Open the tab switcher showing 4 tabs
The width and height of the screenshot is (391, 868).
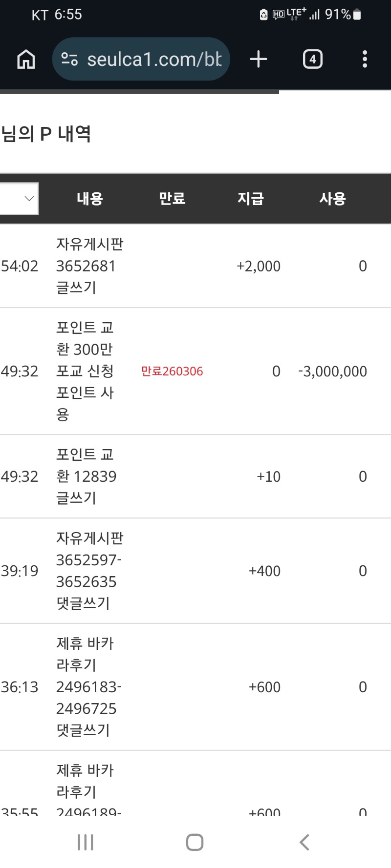pyautogui.click(x=312, y=60)
